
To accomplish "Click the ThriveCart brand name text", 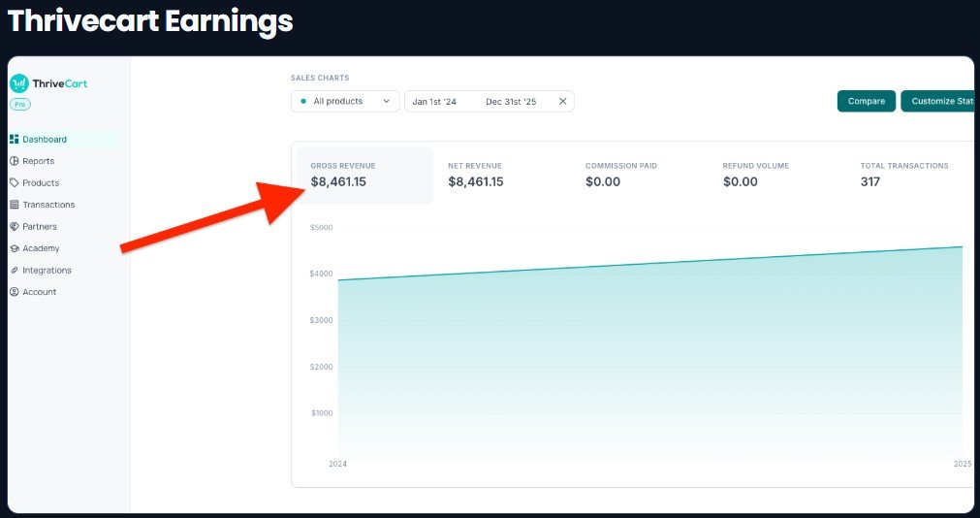I will pyautogui.click(x=60, y=83).
